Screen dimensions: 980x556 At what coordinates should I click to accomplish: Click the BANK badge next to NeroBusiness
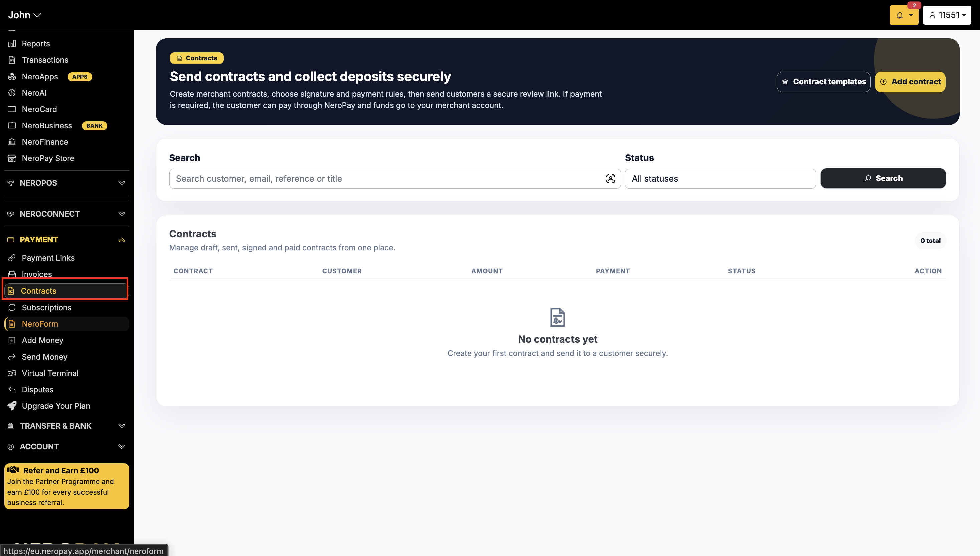pos(94,126)
